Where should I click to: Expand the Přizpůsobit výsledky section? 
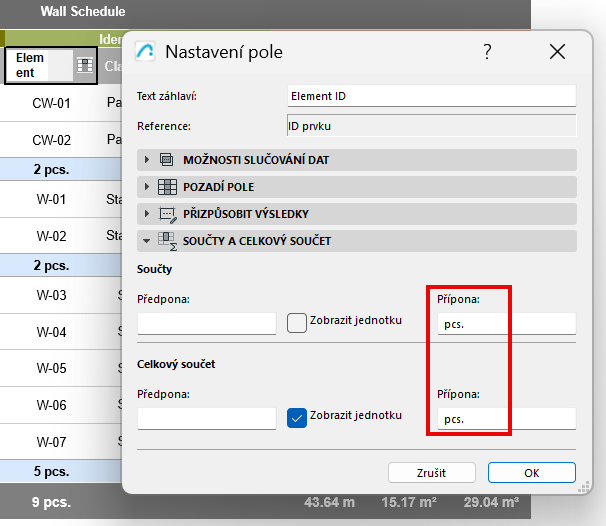click(x=146, y=214)
